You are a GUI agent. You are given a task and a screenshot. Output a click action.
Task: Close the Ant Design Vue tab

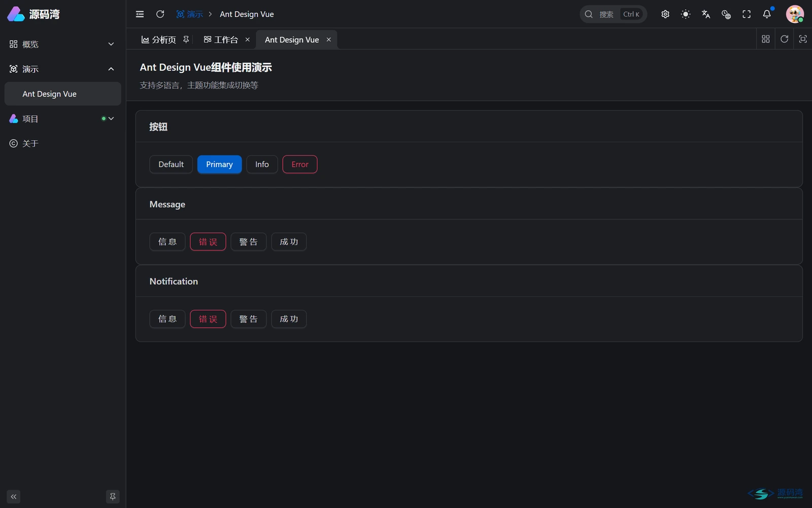click(x=329, y=40)
